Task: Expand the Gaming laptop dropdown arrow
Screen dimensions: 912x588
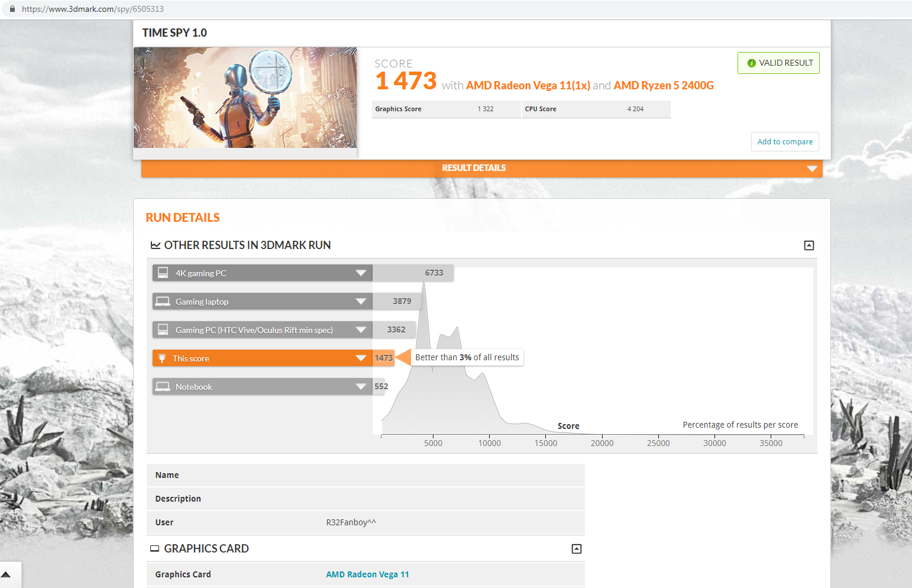Action: coord(361,301)
